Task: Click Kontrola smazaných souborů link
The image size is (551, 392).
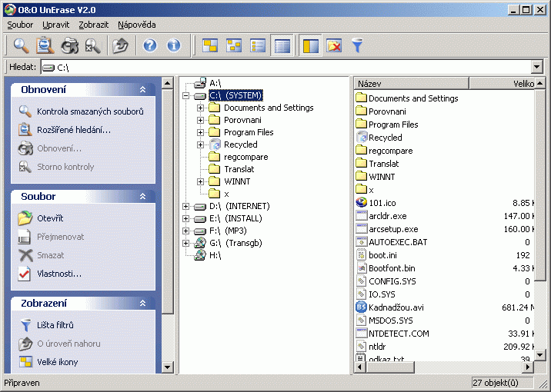Action: [x=90, y=111]
